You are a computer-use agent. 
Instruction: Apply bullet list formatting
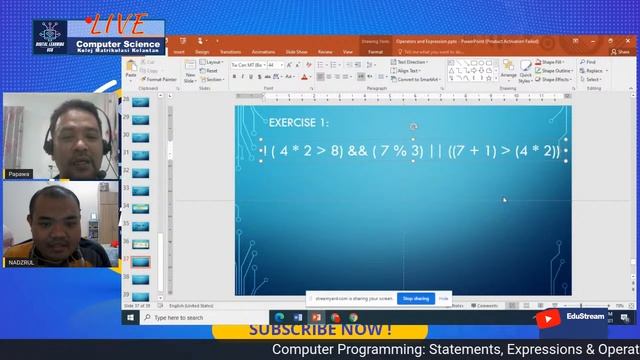[320, 65]
